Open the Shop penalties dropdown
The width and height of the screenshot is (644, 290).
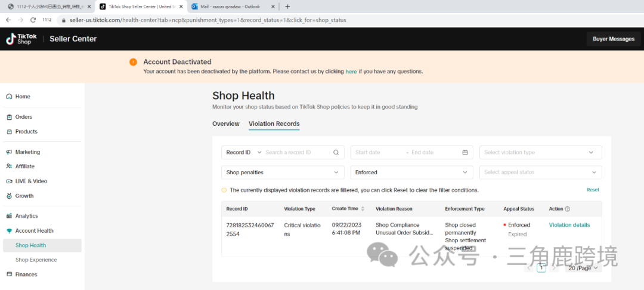click(x=283, y=172)
